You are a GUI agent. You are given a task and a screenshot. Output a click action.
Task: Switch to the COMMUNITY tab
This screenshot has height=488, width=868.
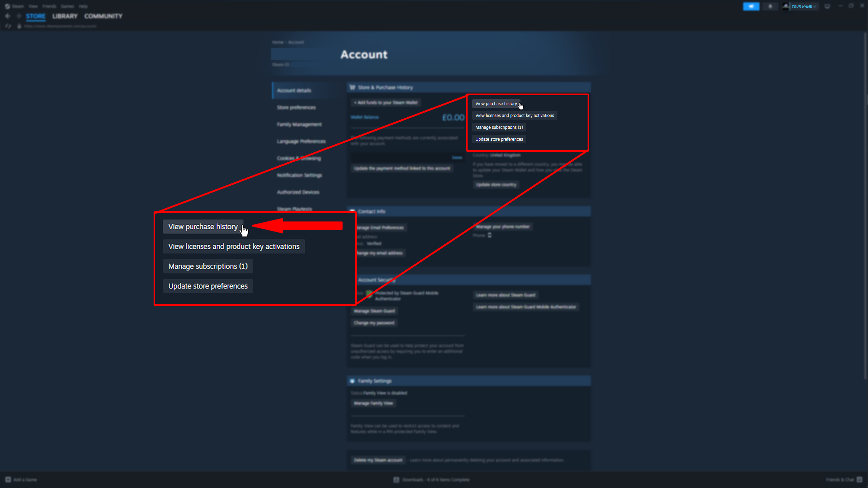103,16
